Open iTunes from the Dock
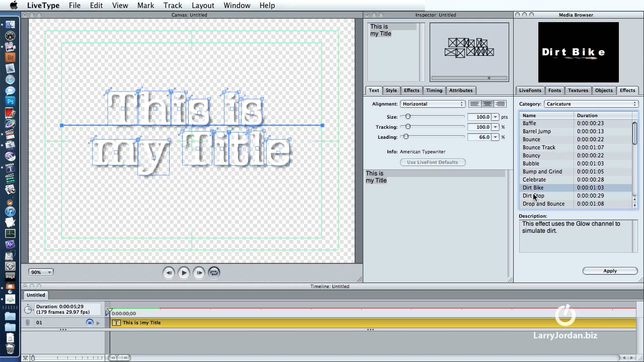The image size is (644, 362). coord(10,211)
